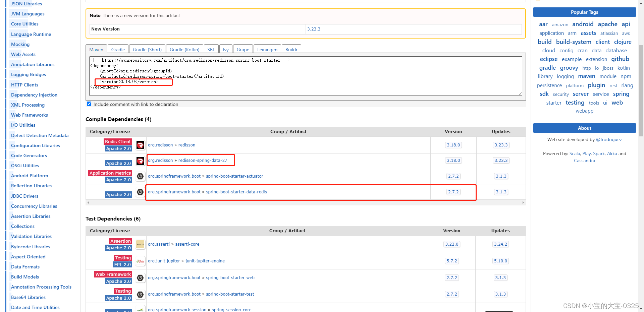Open junit-jupiter-engine artifact link

[x=205, y=261]
